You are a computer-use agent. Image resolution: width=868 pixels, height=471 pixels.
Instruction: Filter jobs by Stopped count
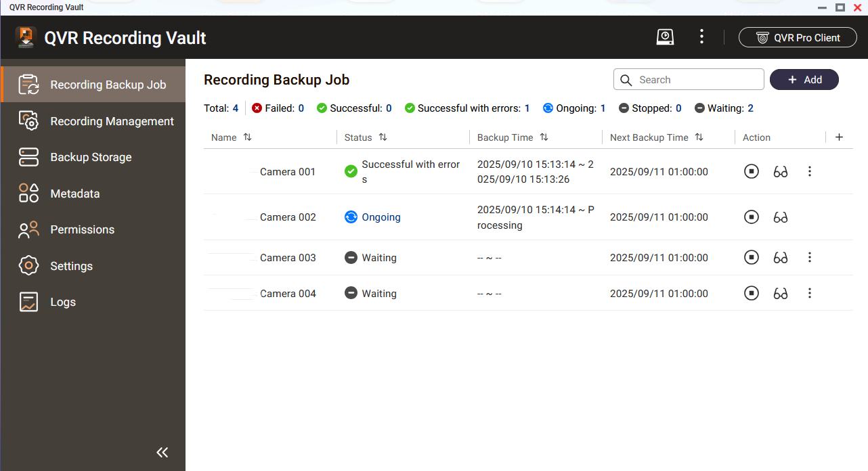pos(650,108)
